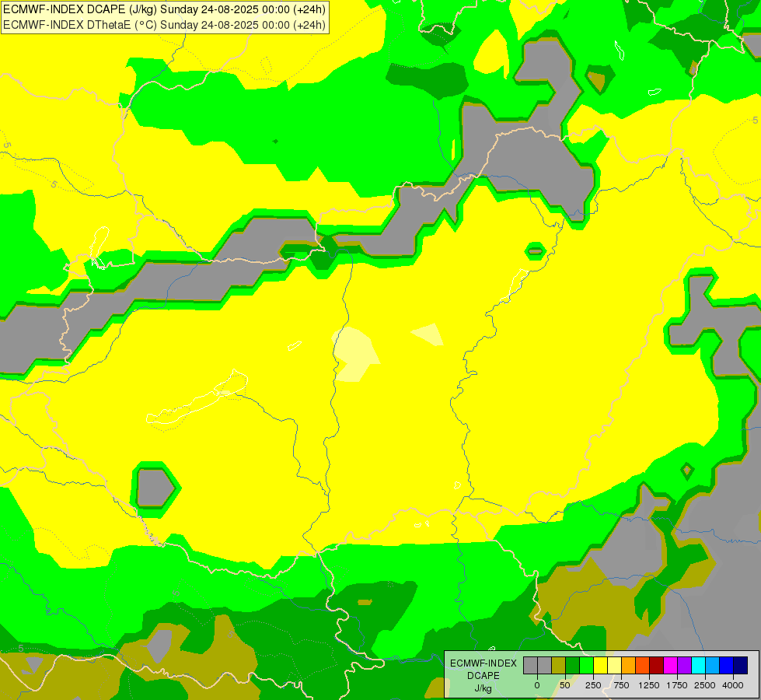Click the legend value '0'

pos(537,685)
